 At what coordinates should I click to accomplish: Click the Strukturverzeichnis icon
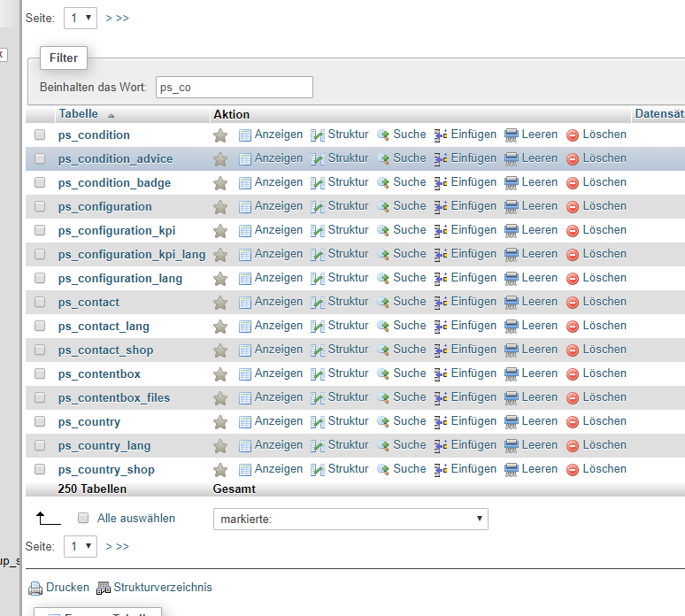(104, 588)
